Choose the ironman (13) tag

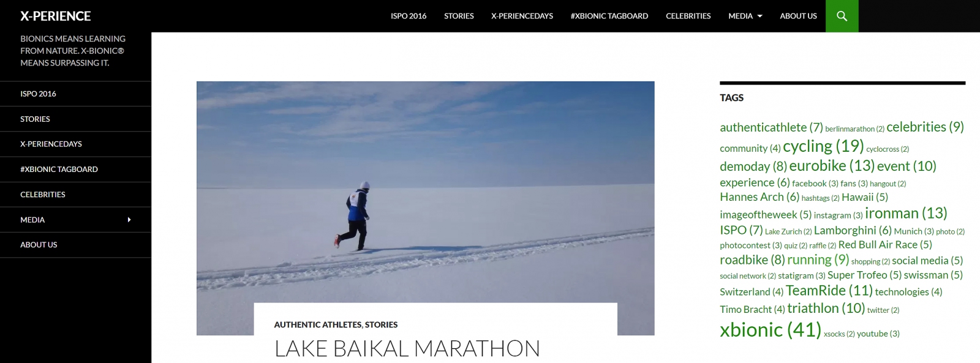point(906,213)
